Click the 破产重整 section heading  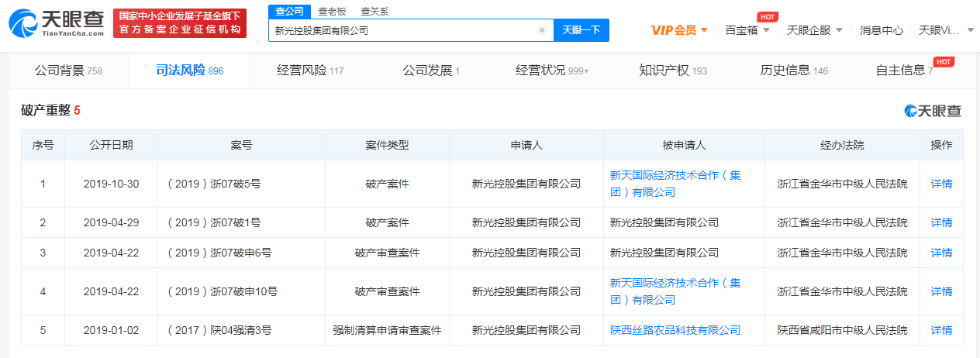pyautogui.click(x=50, y=110)
